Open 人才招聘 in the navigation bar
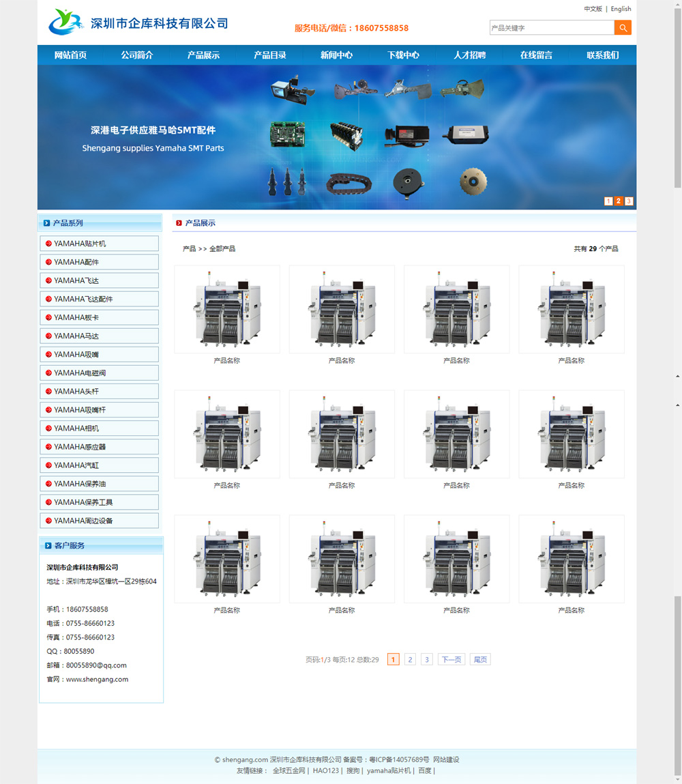 coord(470,55)
